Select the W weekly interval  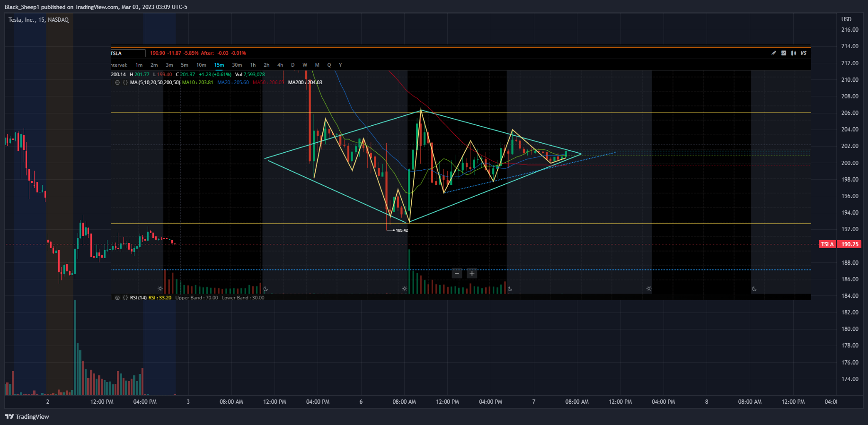(x=305, y=65)
